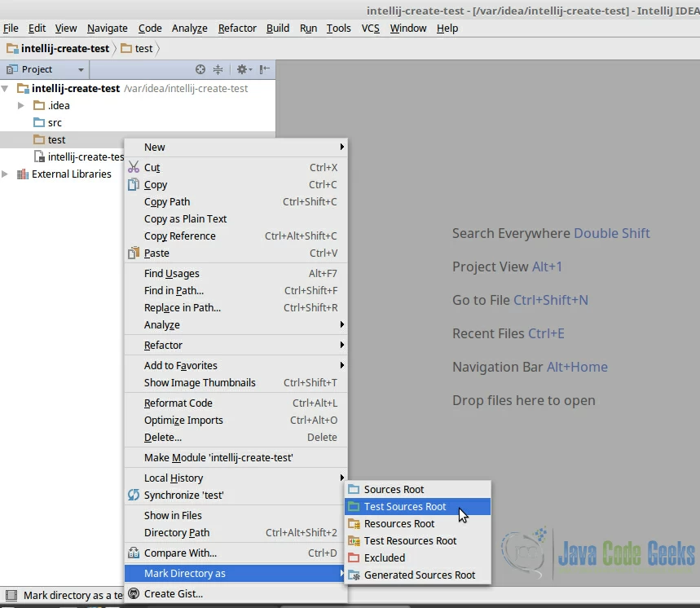The width and height of the screenshot is (700, 608).
Task: Toggle tool window buttons in status bar
Action: click(11, 595)
